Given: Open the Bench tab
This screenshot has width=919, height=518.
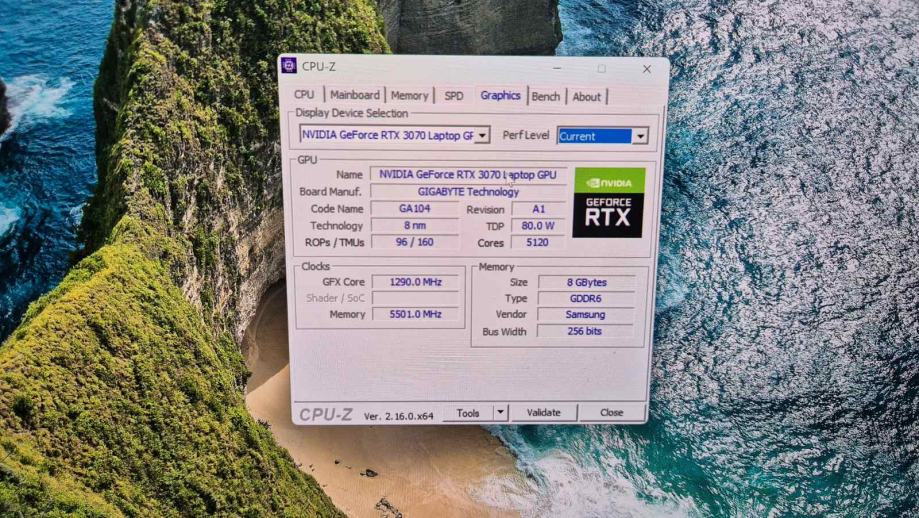Looking at the screenshot, I should (x=546, y=97).
